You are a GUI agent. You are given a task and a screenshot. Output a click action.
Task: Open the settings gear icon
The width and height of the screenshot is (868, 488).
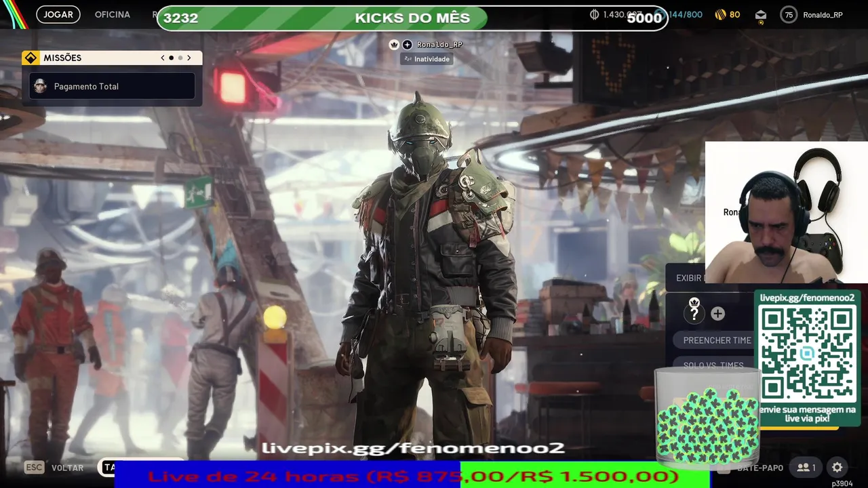click(x=837, y=468)
